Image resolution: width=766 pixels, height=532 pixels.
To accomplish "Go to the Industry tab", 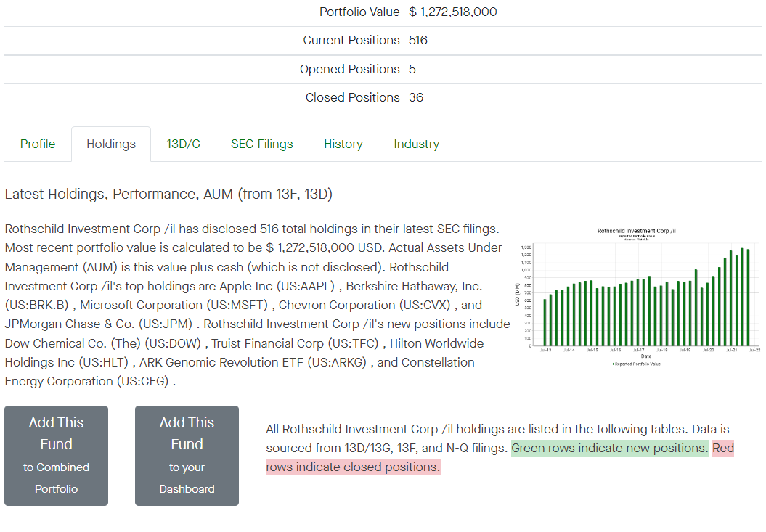I will pos(417,144).
